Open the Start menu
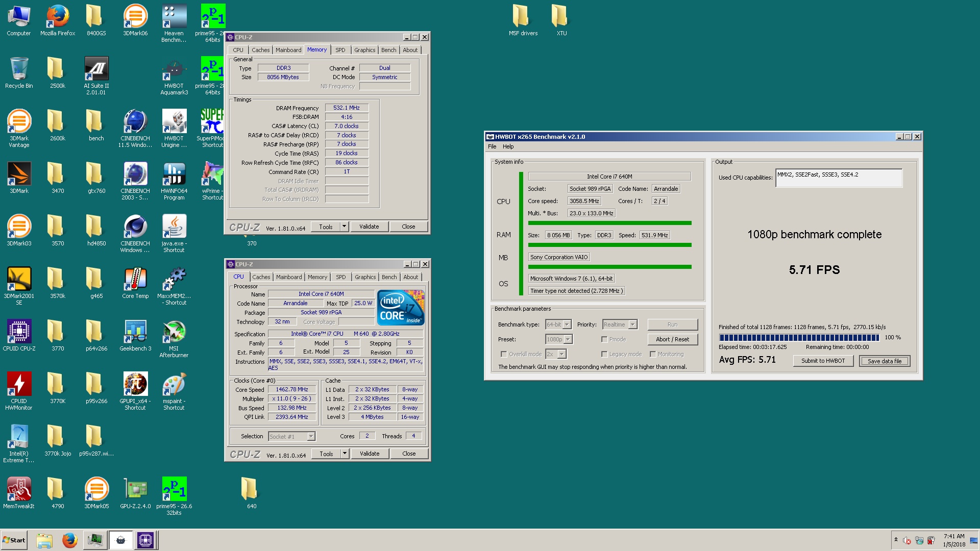This screenshot has width=980, height=551. 14,540
